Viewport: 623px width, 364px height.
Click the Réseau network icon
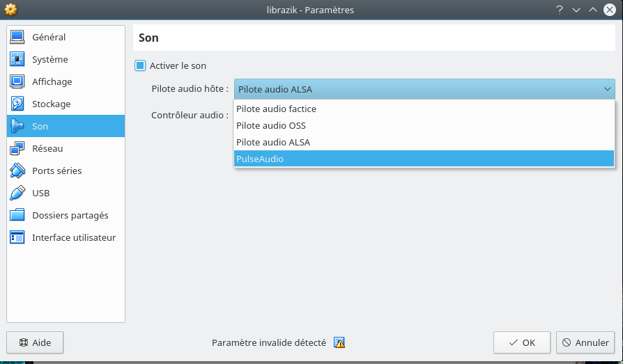(x=17, y=148)
